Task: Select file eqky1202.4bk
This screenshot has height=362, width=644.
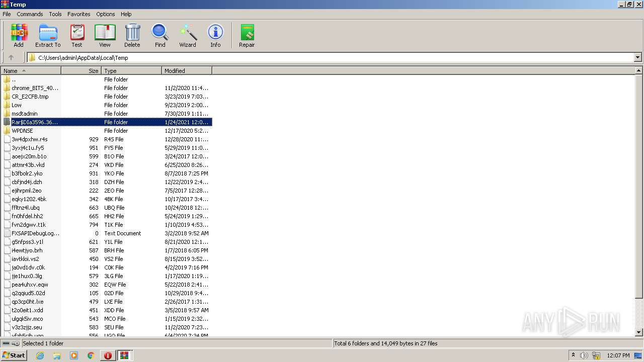Action: coord(107,199)
